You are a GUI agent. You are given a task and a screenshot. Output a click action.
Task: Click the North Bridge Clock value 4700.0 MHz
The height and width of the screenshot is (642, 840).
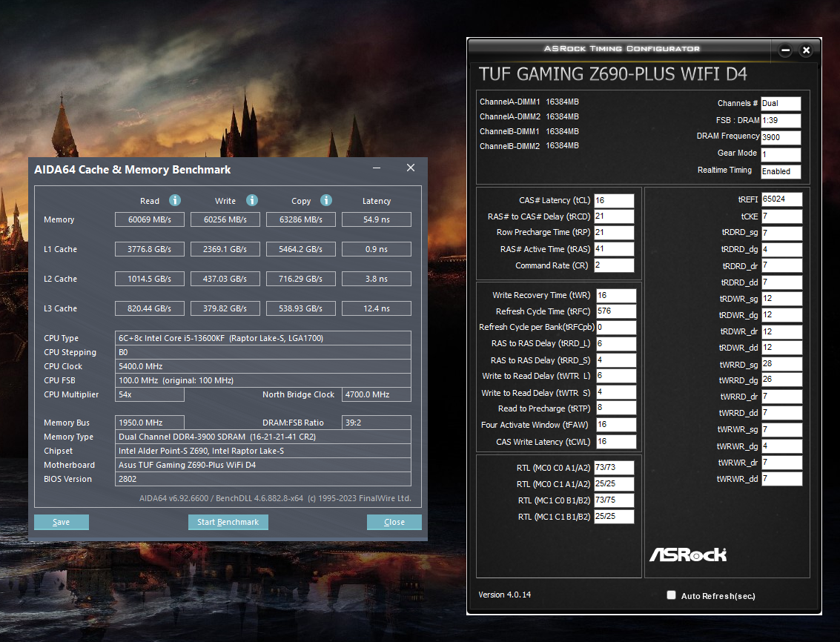377,394
